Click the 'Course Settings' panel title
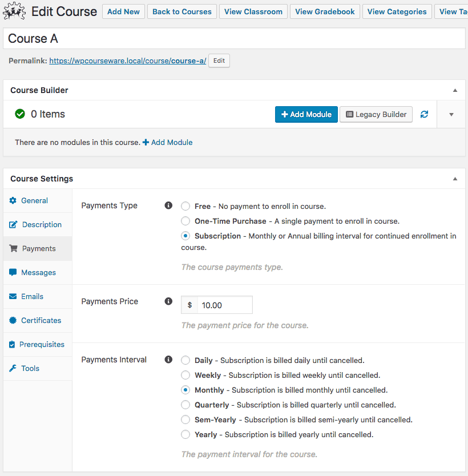Viewport: 468px width, 476px height. click(42, 179)
